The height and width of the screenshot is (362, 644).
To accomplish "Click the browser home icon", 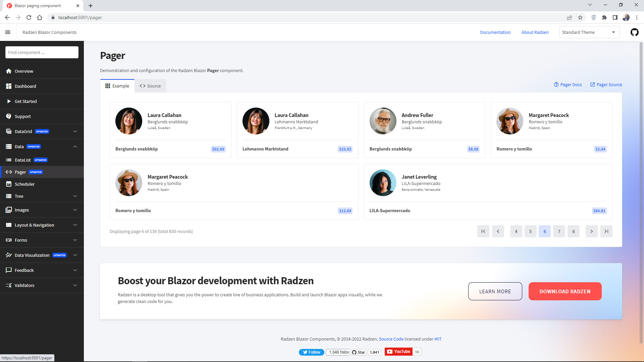I will [40, 17].
